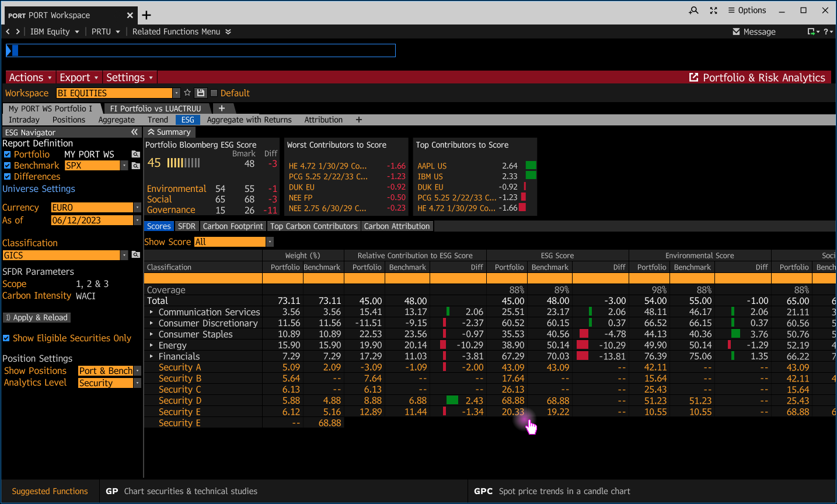Click the Portfolio & Risk Analytics pop-out icon
837x504 pixels.
click(x=693, y=78)
